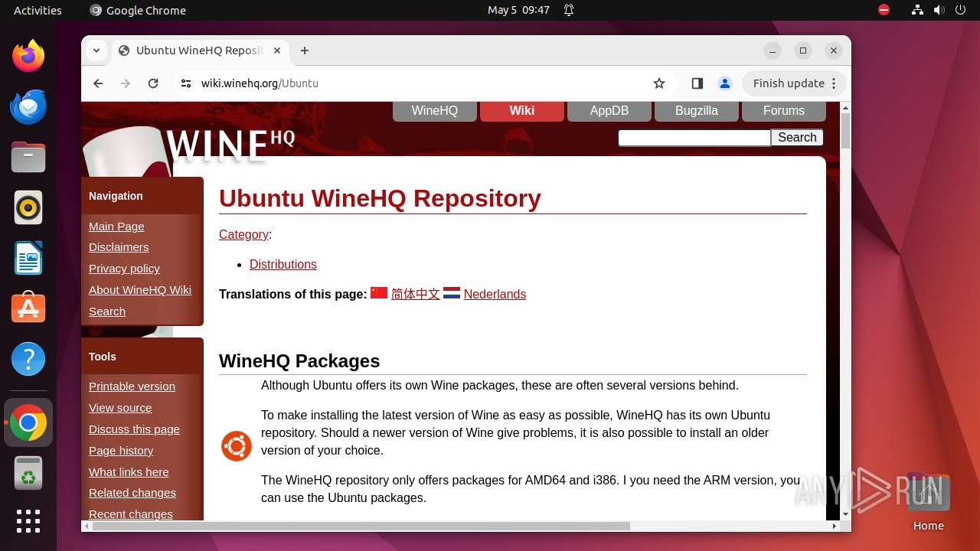Open the Bugzilla tab
This screenshot has width=980, height=551.
click(697, 111)
